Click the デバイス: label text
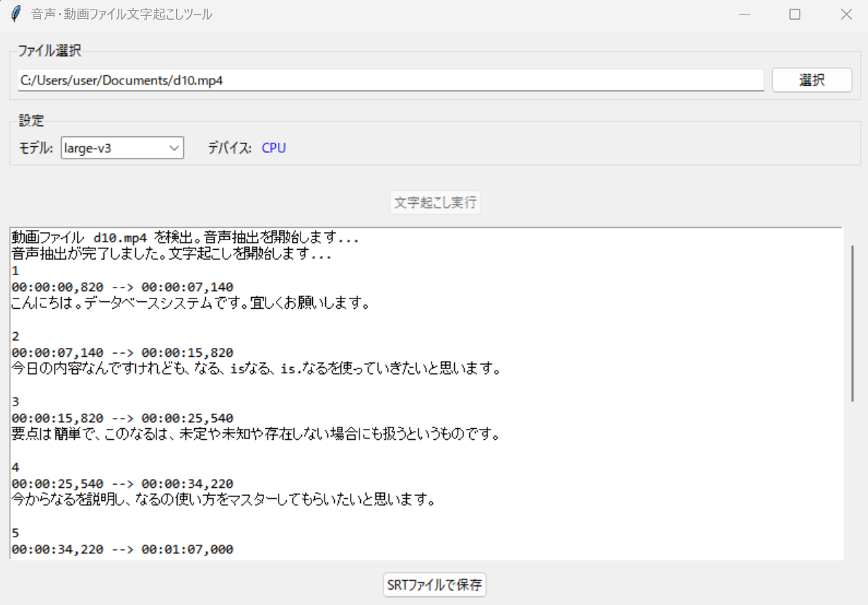Viewport: 868px width, 605px height. (230, 148)
